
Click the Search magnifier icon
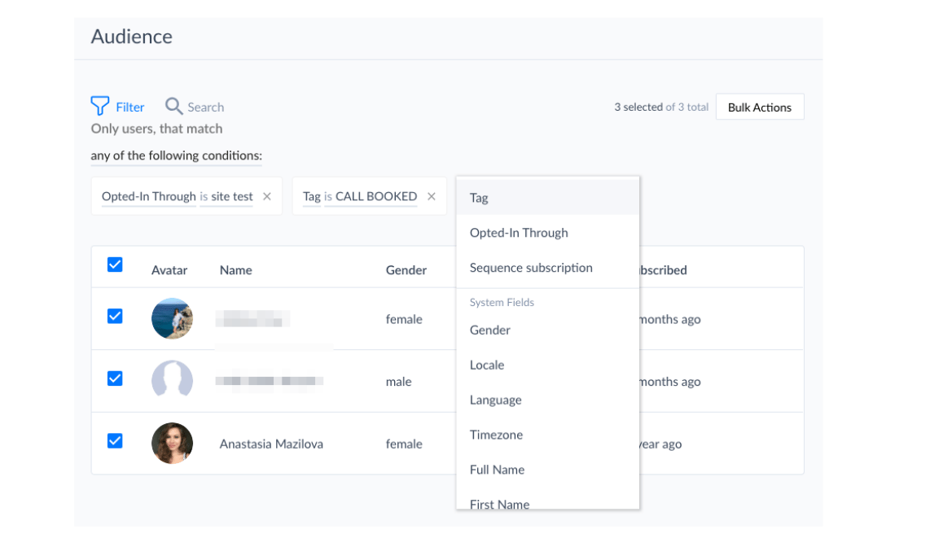(x=173, y=107)
